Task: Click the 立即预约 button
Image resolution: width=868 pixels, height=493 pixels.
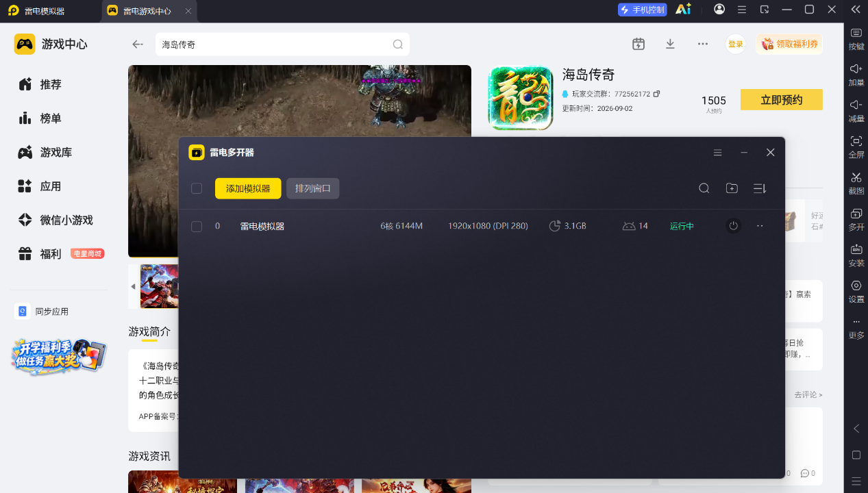Action: coord(782,100)
